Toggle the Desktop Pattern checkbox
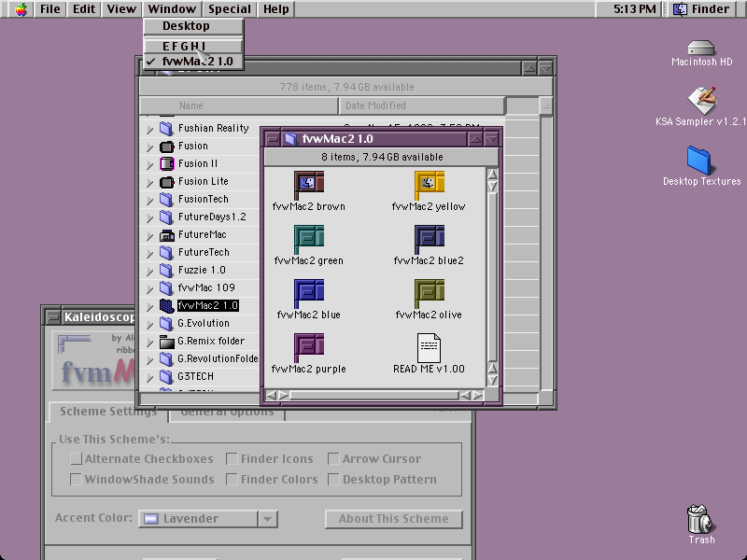Image resolution: width=747 pixels, height=560 pixels. [x=333, y=479]
